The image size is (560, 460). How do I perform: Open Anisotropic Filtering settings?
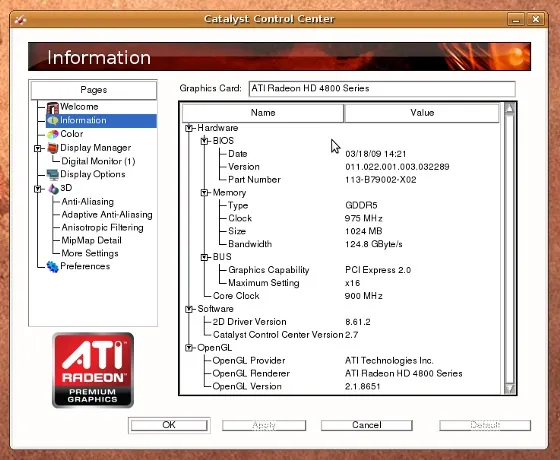pos(102,228)
